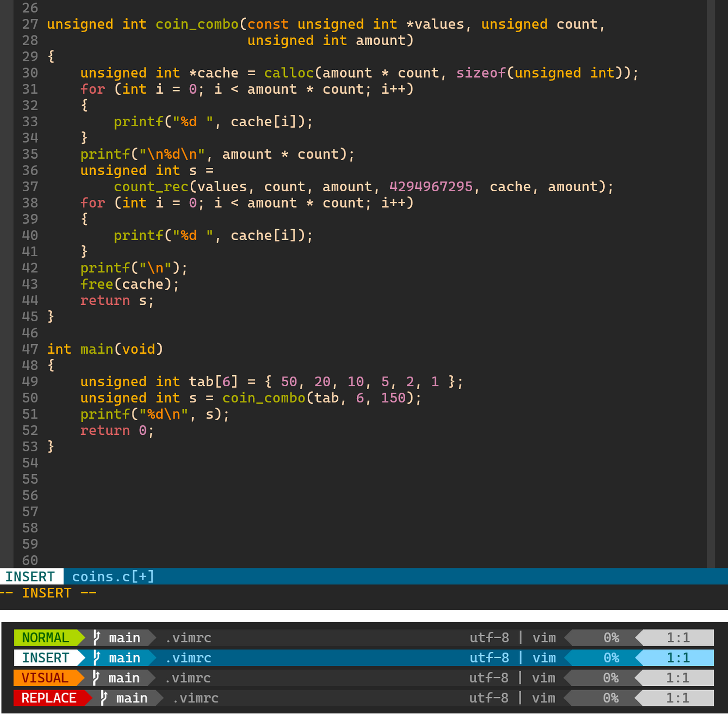Viewport: 728px width, 728px height.
Task: Click .vimrc filename in the REPLACE statusline
Action: coord(196,698)
